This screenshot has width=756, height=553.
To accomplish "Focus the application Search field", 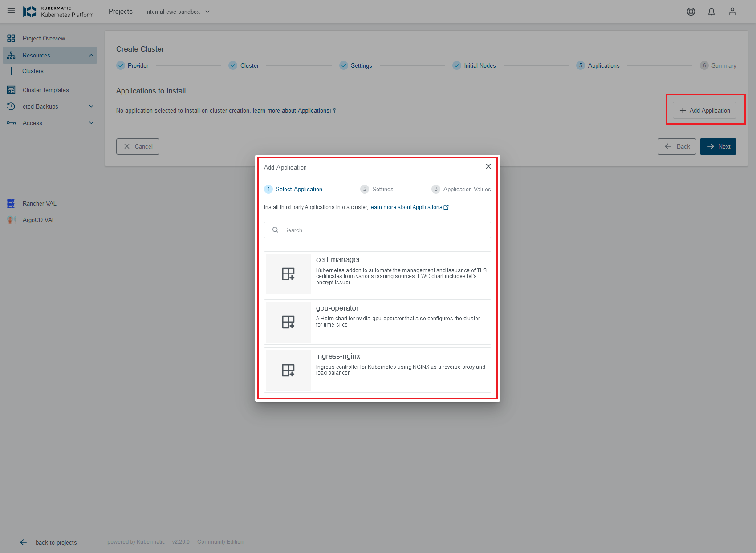I will 378,230.
